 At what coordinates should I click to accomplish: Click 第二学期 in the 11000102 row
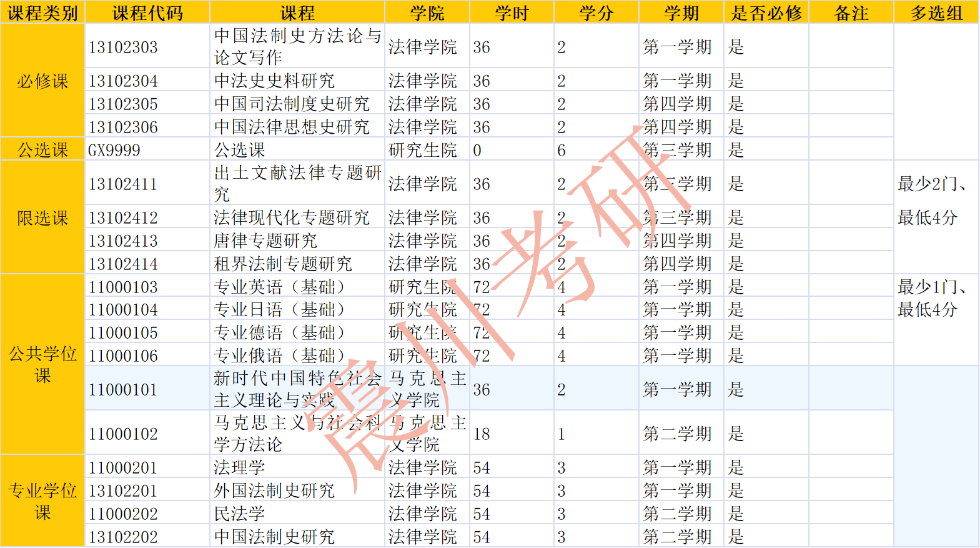click(x=677, y=434)
